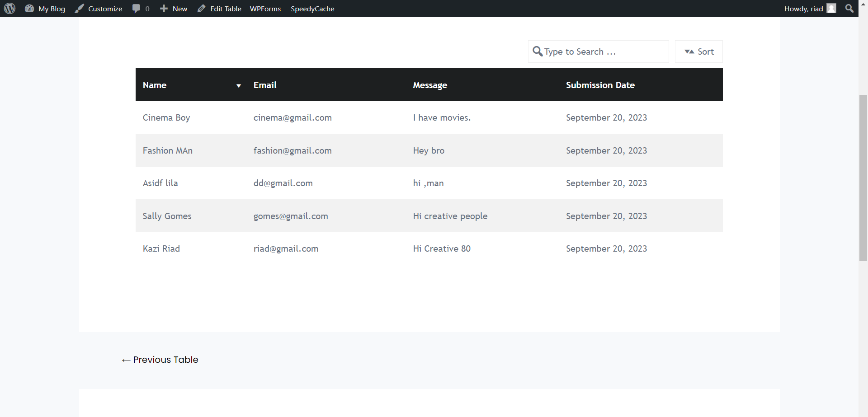Click the riad profile avatar image
868x417 pixels.
pos(831,8)
